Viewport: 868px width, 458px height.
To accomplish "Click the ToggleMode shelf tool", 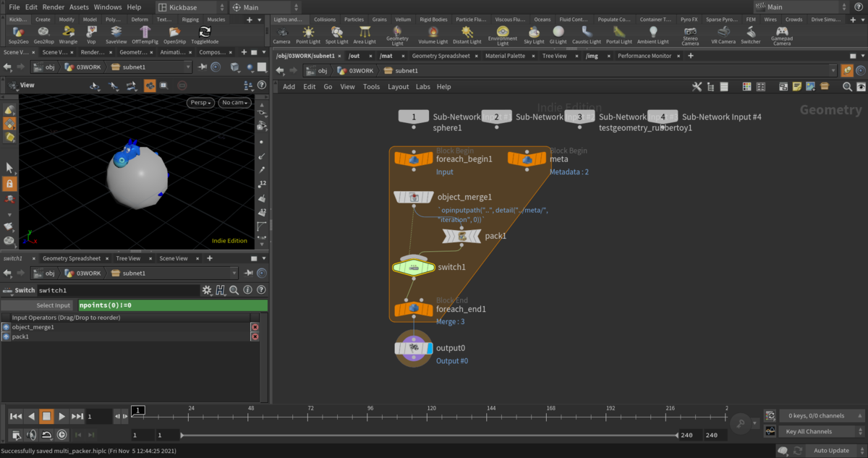I will click(205, 35).
